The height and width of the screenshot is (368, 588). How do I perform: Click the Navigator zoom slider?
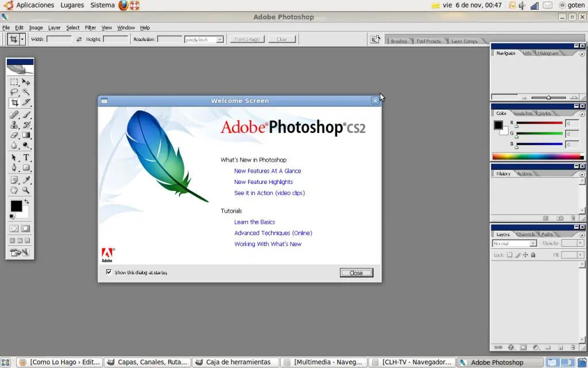548,98
